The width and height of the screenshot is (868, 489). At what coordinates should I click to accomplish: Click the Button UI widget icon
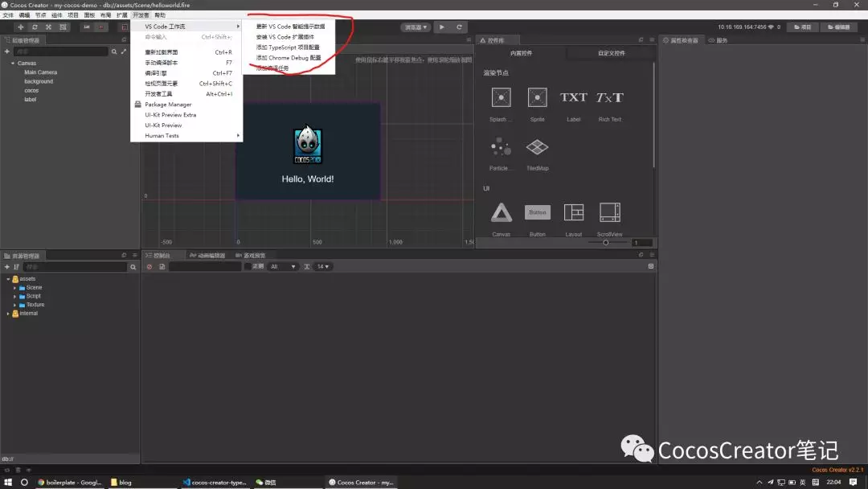point(537,212)
